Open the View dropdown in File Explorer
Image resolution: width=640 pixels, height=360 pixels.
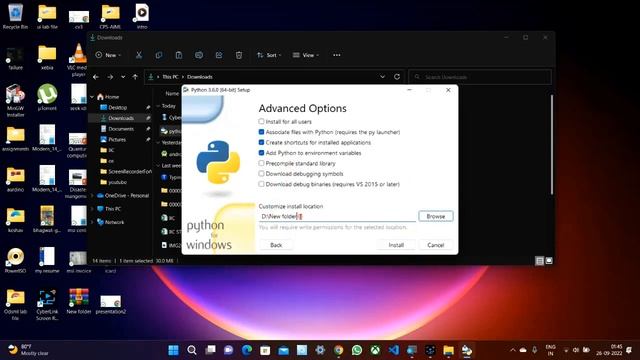306,55
